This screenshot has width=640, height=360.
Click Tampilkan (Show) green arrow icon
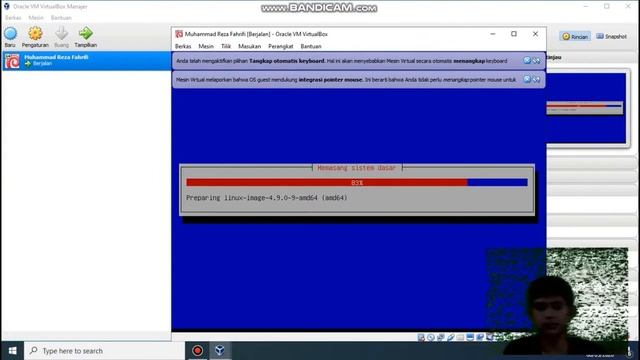[86, 33]
